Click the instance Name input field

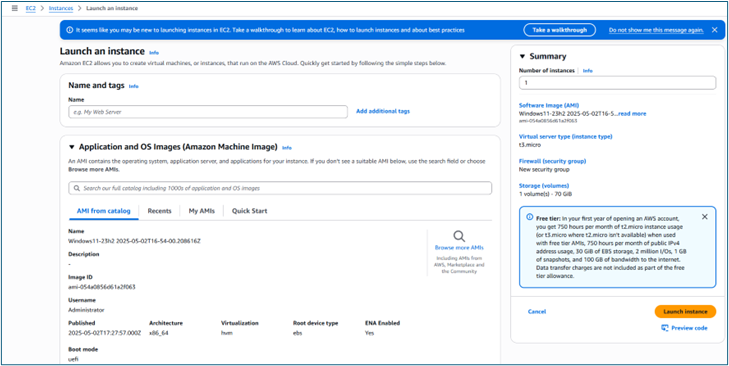pos(208,112)
